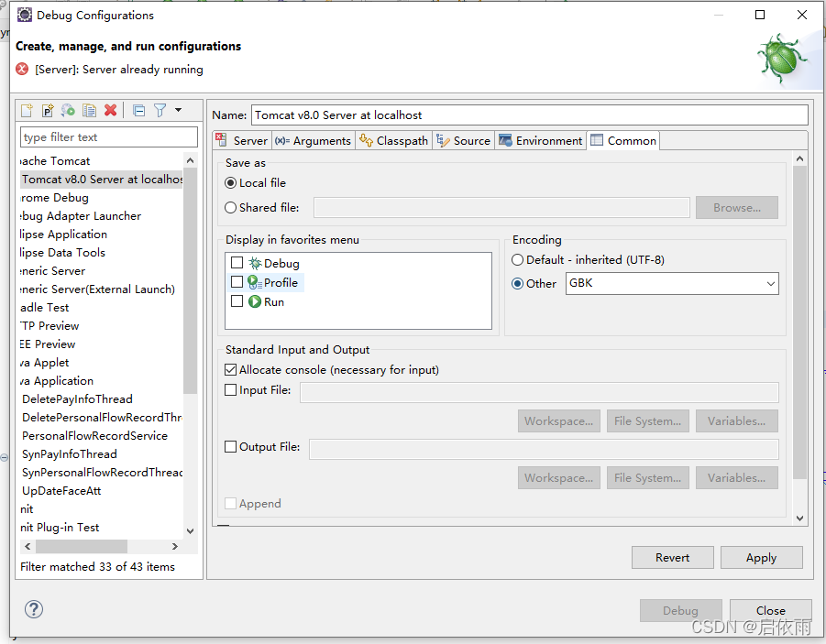The height and width of the screenshot is (644, 826).
Task: Click New prototype configuration icon
Action: pos(48,110)
